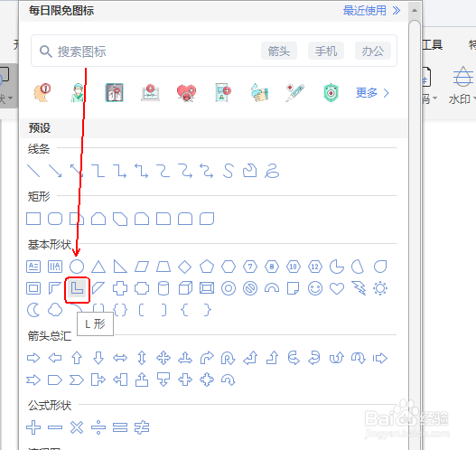Select the vertical text box shape
Image resolution: width=476 pixels, height=450 pixels.
pyautogui.click(x=55, y=267)
